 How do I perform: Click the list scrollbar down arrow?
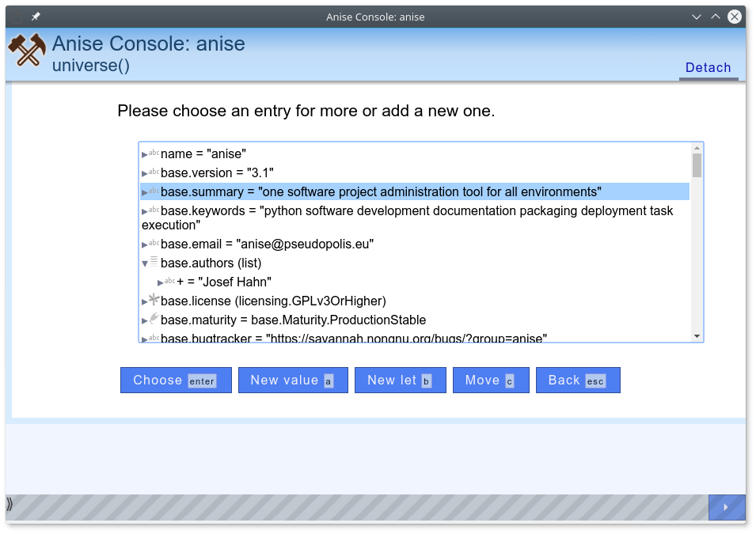point(697,336)
